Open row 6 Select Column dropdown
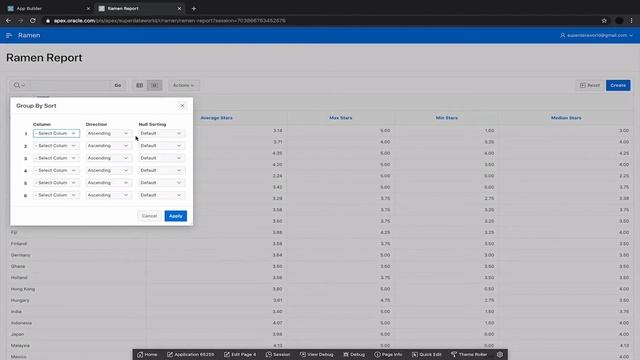 pyautogui.click(x=56, y=195)
